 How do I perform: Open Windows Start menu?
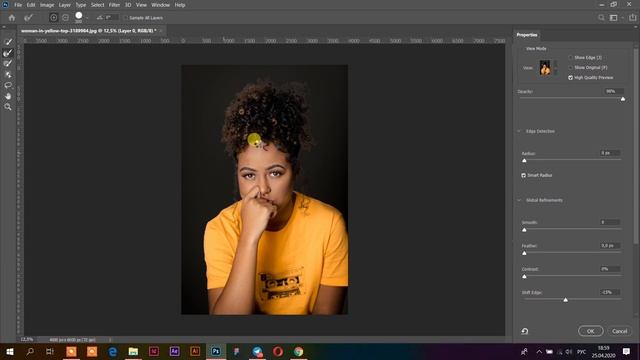coord(9,351)
